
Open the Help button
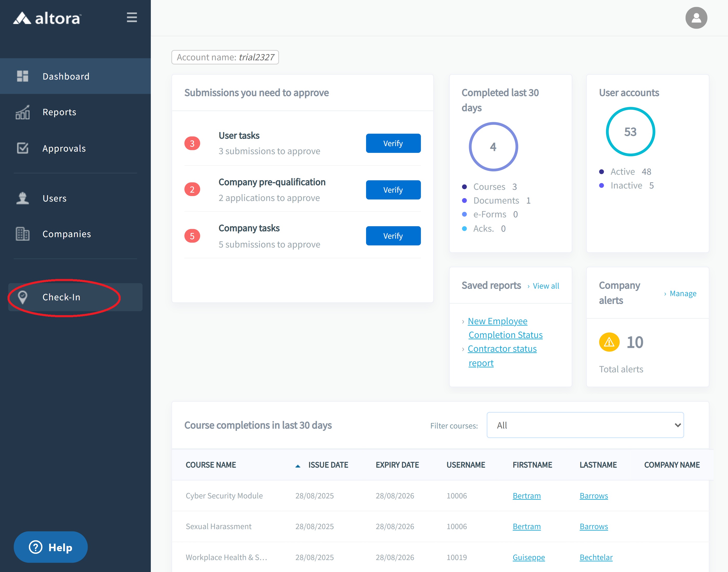click(x=50, y=547)
